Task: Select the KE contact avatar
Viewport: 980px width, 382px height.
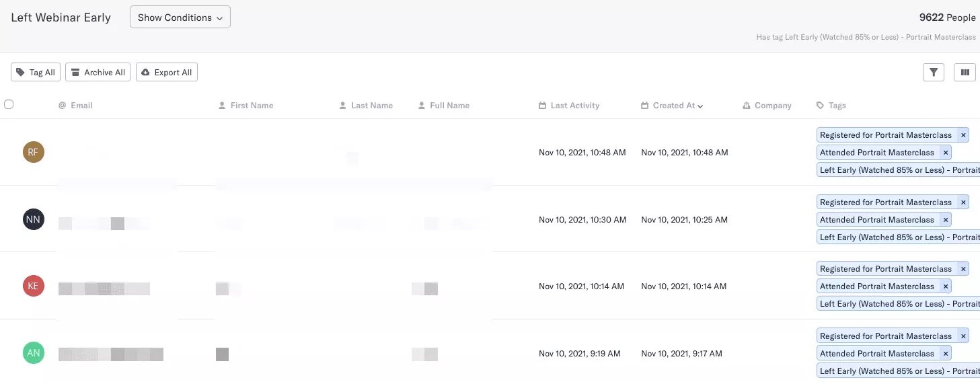Action: click(34, 286)
